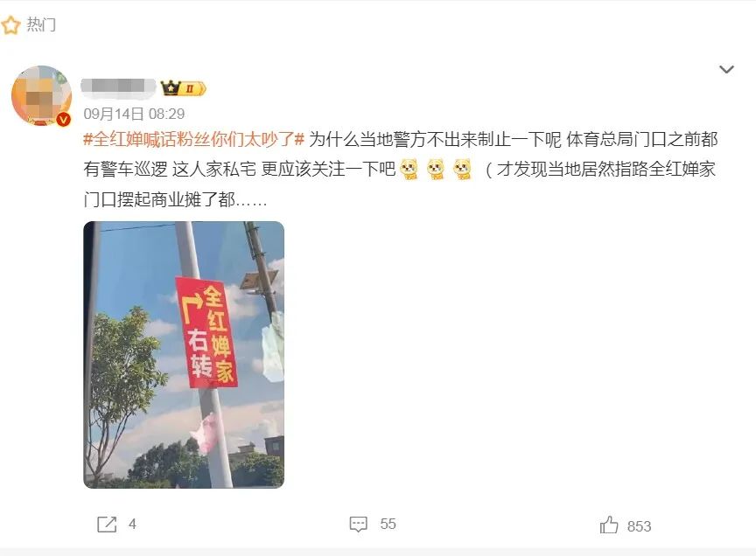The image size is (756, 556).
Task: Click the orange V verified badge
Action: pos(64,119)
